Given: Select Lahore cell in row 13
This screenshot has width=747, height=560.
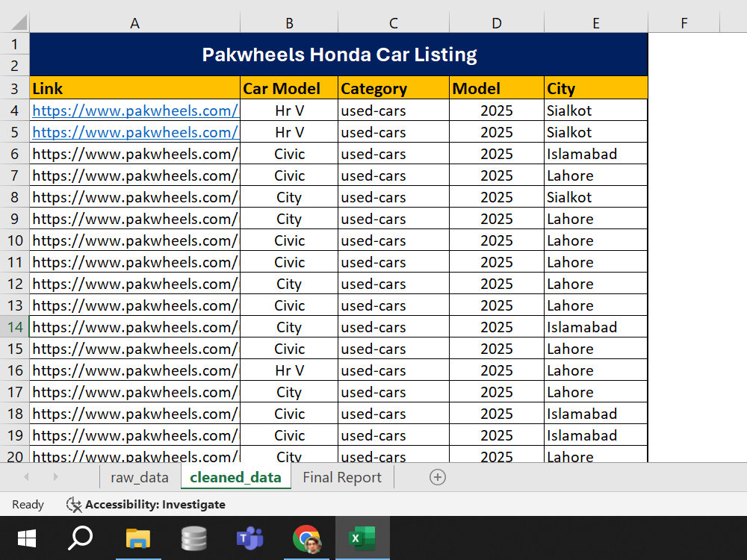Looking at the screenshot, I should pyautogui.click(x=596, y=305).
